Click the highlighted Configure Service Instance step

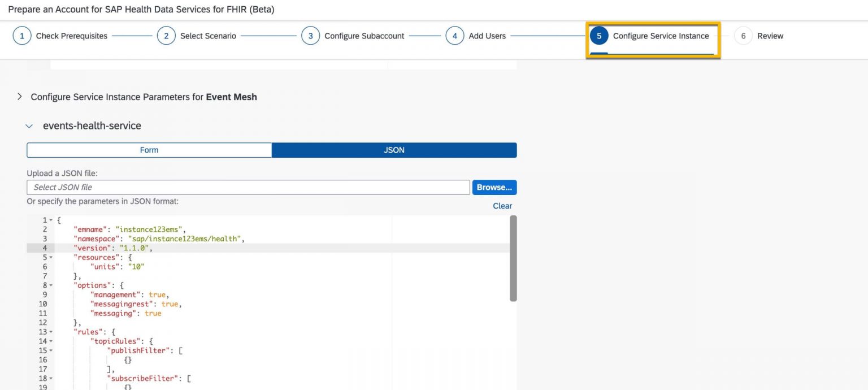pos(599,35)
